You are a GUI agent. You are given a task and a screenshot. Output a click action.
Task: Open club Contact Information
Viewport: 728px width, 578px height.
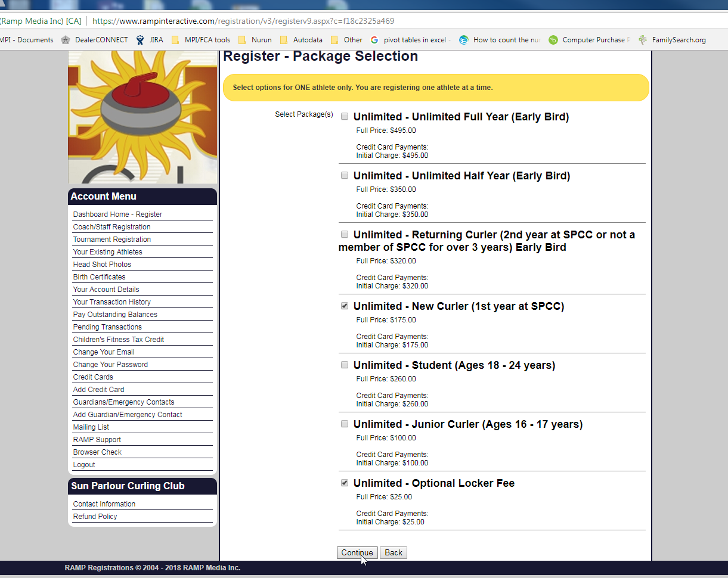coord(104,504)
